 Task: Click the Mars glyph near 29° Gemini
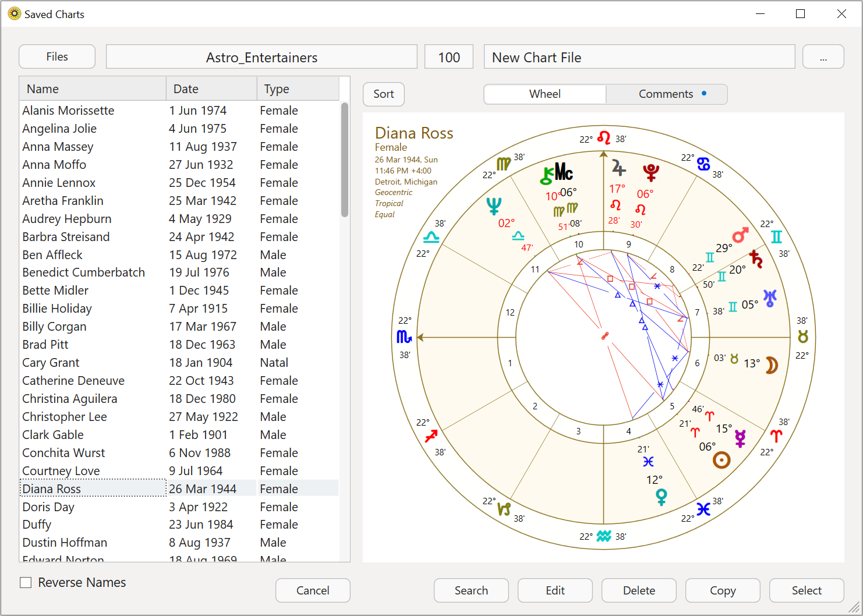741,235
